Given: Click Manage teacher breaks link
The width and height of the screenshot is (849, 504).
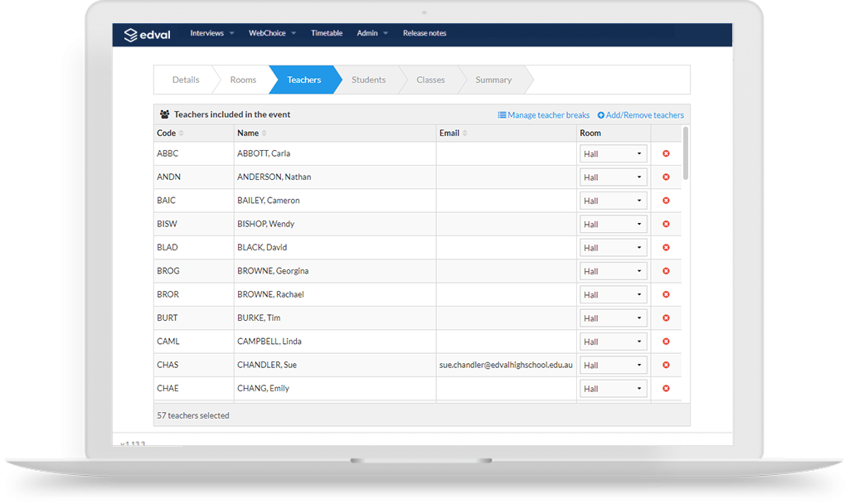Looking at the screenshot, I should pyautogui.click(x=544, y=114).
